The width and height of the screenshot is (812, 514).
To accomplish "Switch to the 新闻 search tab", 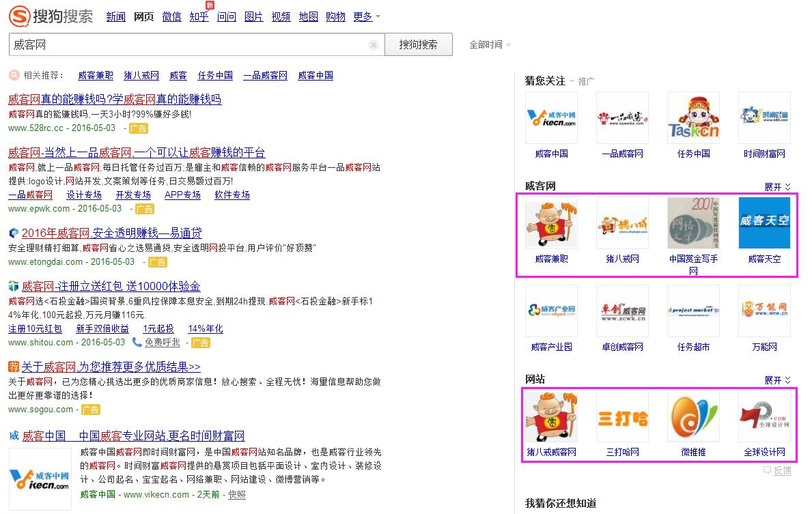I will 115,17.
